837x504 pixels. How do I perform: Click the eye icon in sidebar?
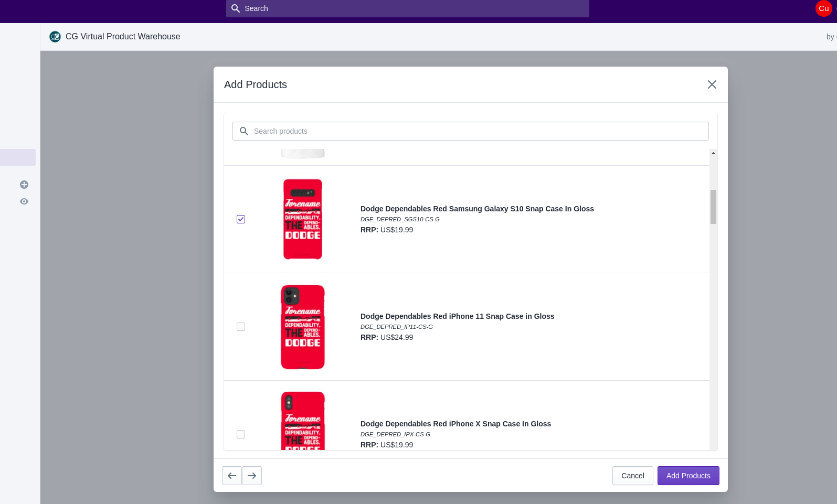click(24, 201)
